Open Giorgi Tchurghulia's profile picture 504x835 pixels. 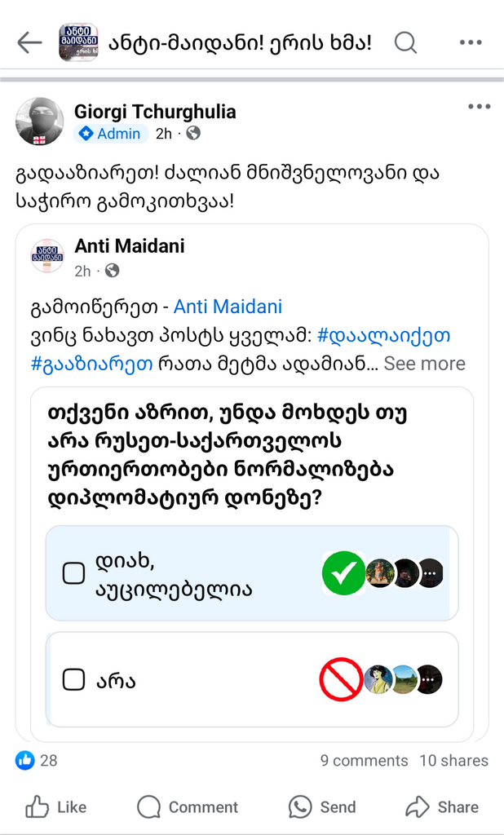point(39,121)
